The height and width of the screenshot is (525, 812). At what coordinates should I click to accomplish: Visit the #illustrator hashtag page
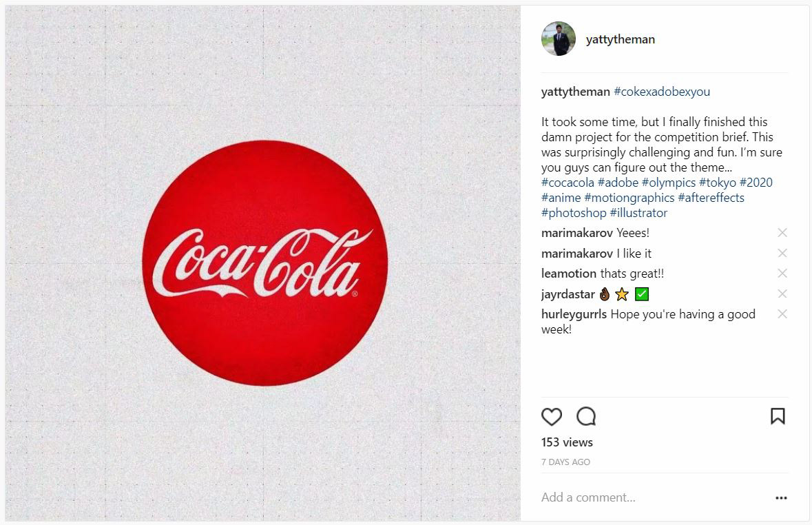pos(638,213)
